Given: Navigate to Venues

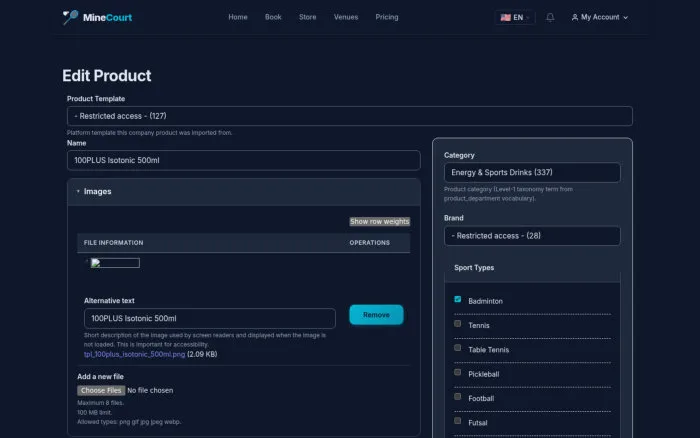Looking at the screenshot, I should click(346, 17).
